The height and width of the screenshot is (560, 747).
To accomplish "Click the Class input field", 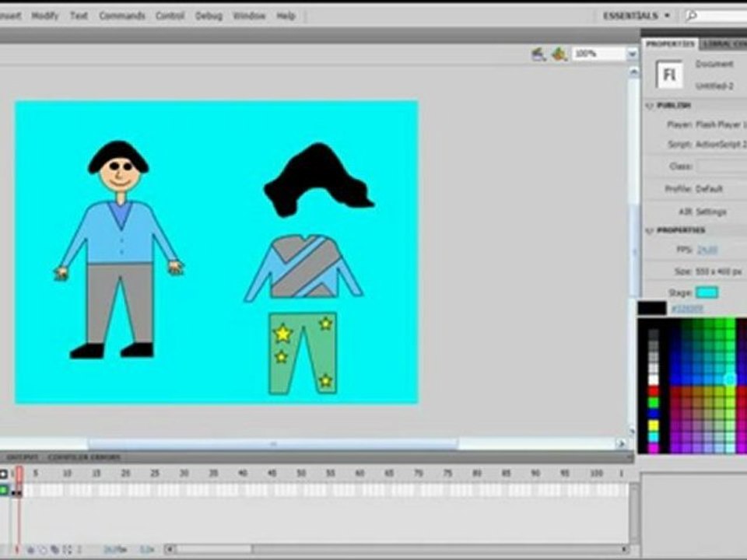I will [722, 166].
